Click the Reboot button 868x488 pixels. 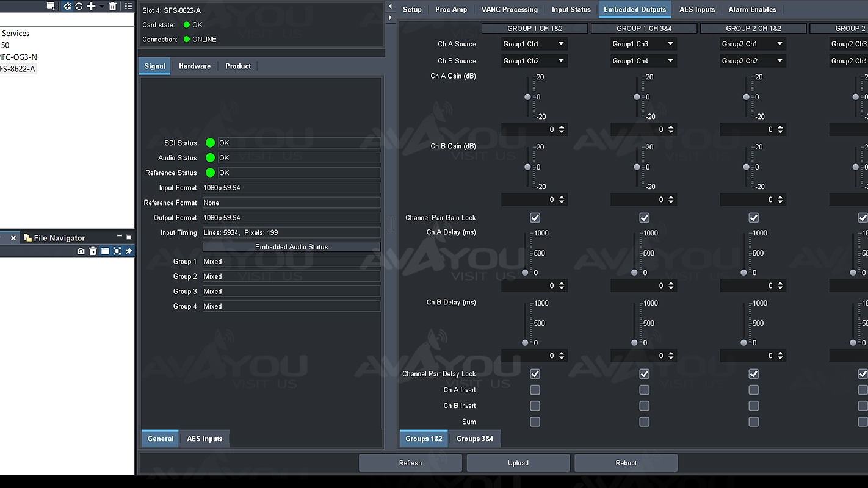tap(626, 463)
